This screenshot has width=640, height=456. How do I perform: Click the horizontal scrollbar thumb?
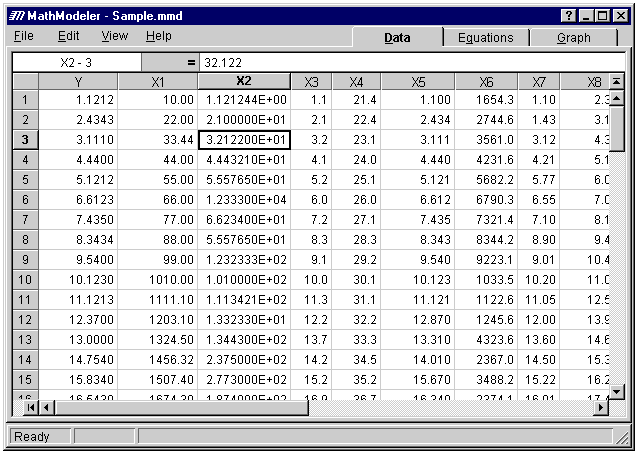tap(182, 407)
